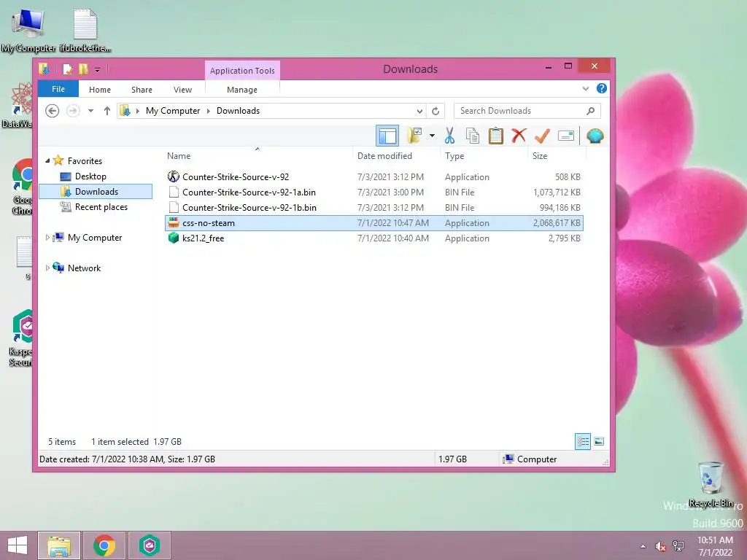Click Downloads in the address breadcrumb
The image size is (747, 560).
tap(239, 111)
